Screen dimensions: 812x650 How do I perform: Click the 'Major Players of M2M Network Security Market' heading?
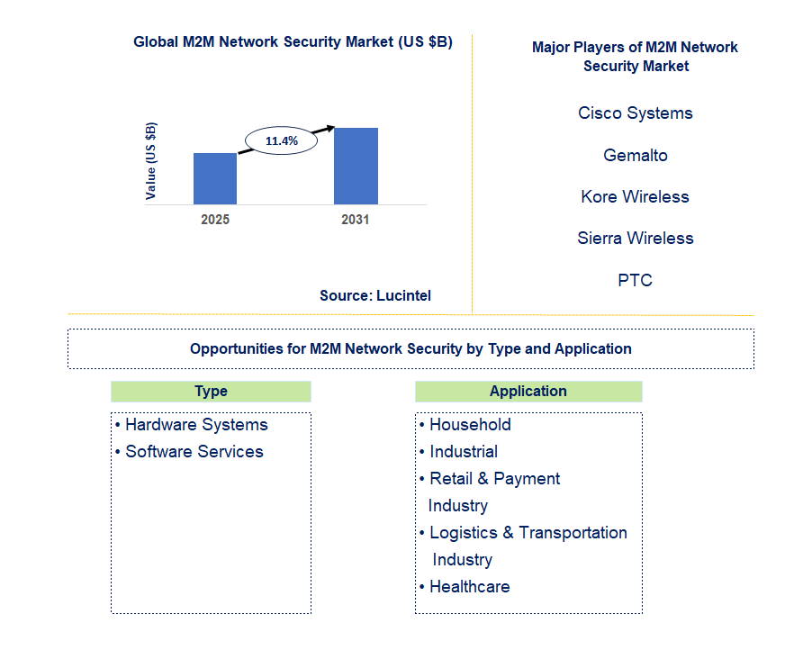pos(635,57)
